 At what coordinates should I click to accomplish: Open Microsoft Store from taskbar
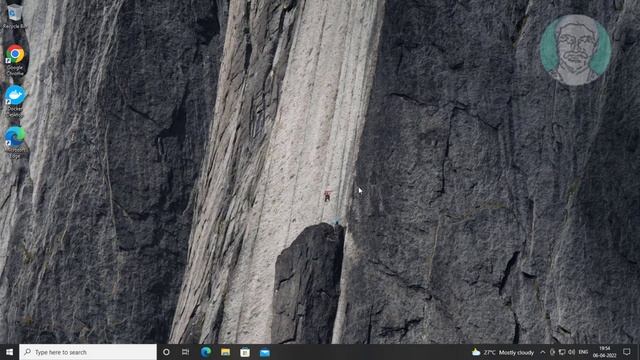pos(245,352)
